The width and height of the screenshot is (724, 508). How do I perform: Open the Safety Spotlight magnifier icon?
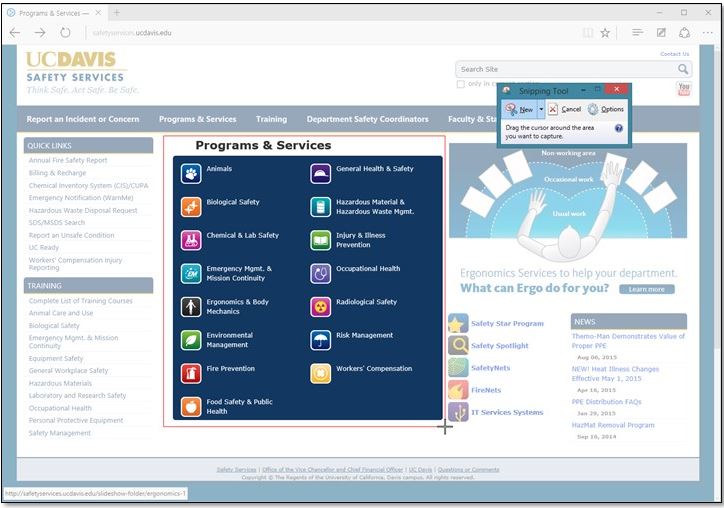[458, 345]
